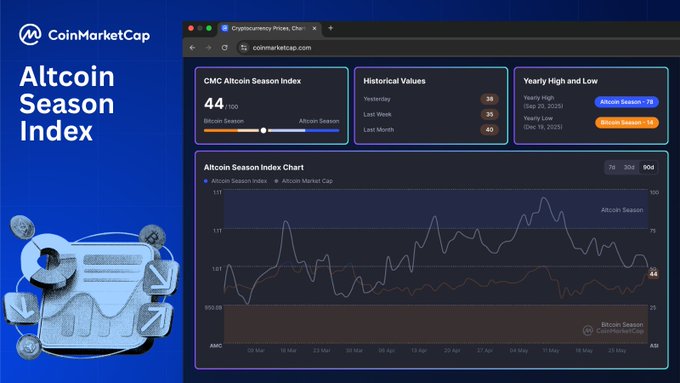Click the CoinMarketCap logo icon
This screenshot has width=680, height=383.
pos(30,35)
